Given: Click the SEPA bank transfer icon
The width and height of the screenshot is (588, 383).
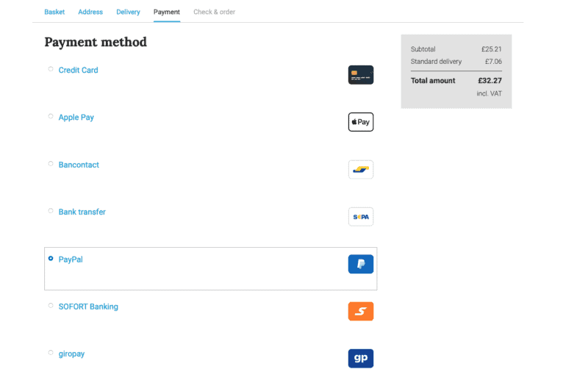Looking at the screenshot, I should [361, 217].
